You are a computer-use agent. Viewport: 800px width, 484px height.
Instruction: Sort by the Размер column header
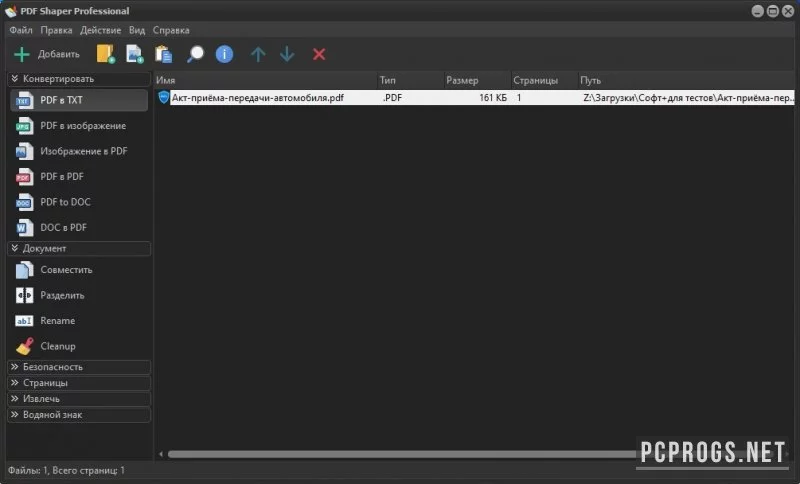477,80
